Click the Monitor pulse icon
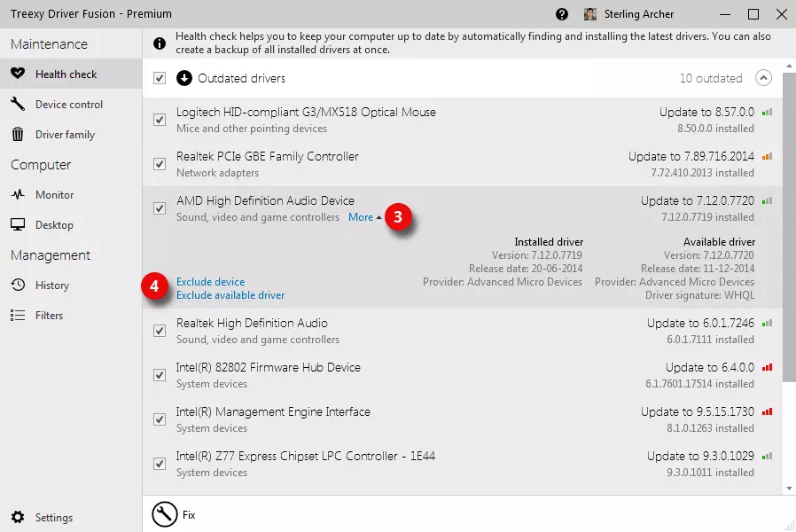The width and height of the screenshot is (796, 532). 18,194
